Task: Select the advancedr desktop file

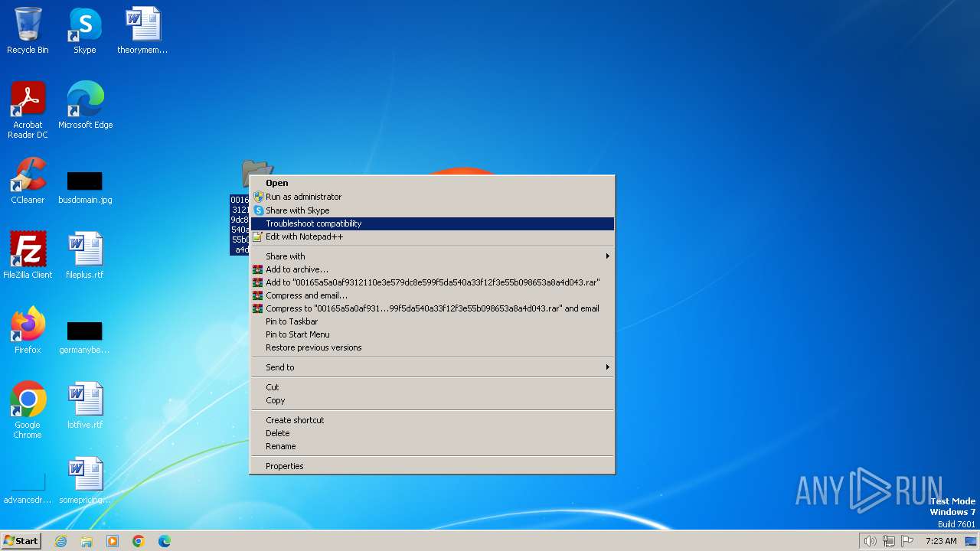Action: pos(28,490)
